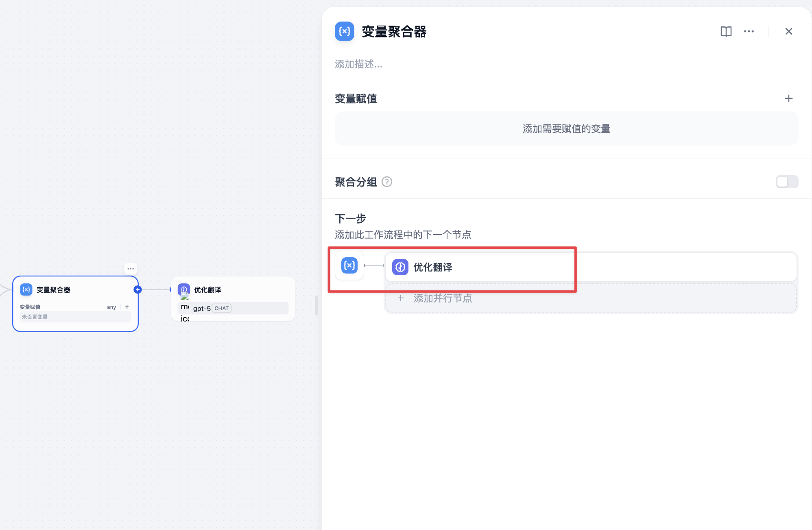Image resolution: width=812 pixels, height=530 pixels.
Task: Click the CHAT badge in 优化翻译 node
Action: pyautogui.click(x=222, y=308)
